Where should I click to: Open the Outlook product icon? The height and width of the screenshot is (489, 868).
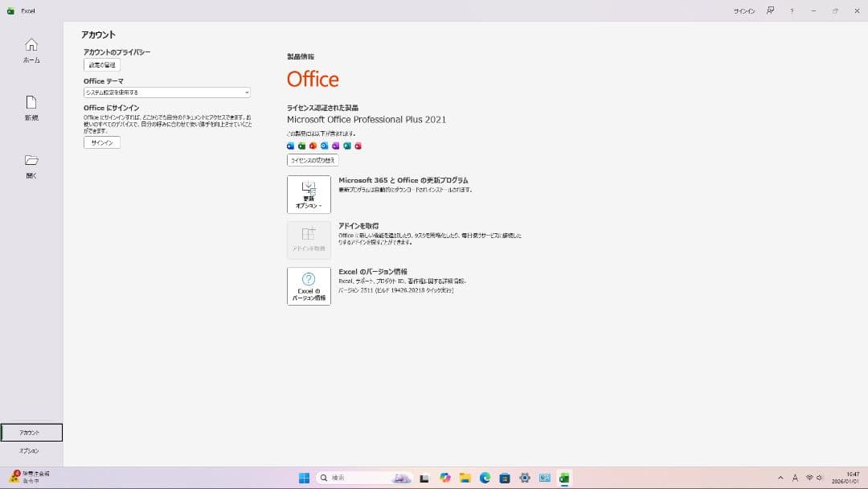(323, 146)
